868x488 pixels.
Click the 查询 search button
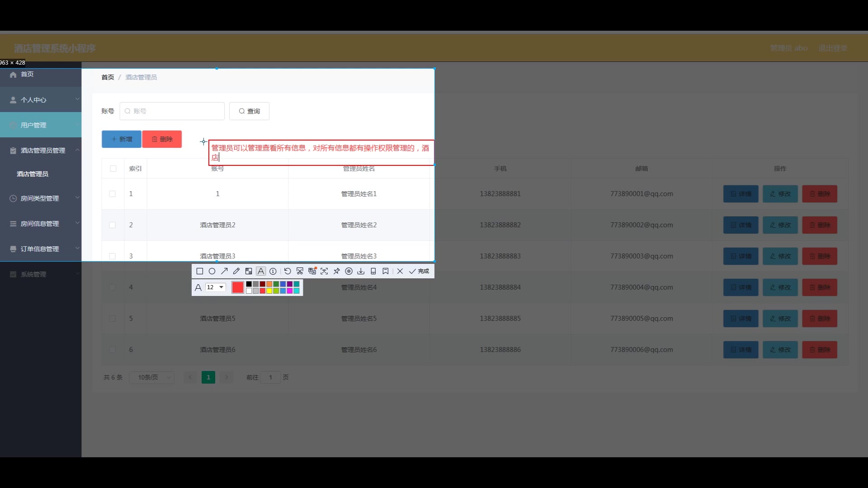[x=249, y=111]
